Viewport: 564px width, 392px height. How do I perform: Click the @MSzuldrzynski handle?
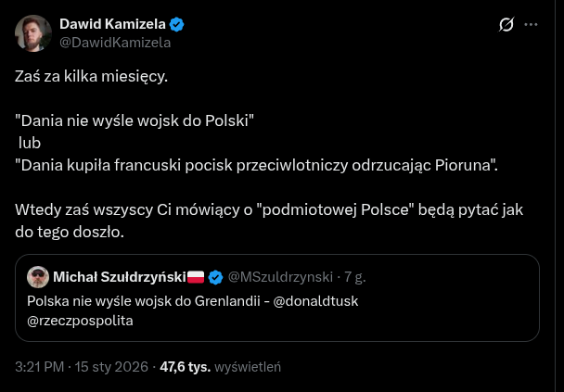[279, 277]
